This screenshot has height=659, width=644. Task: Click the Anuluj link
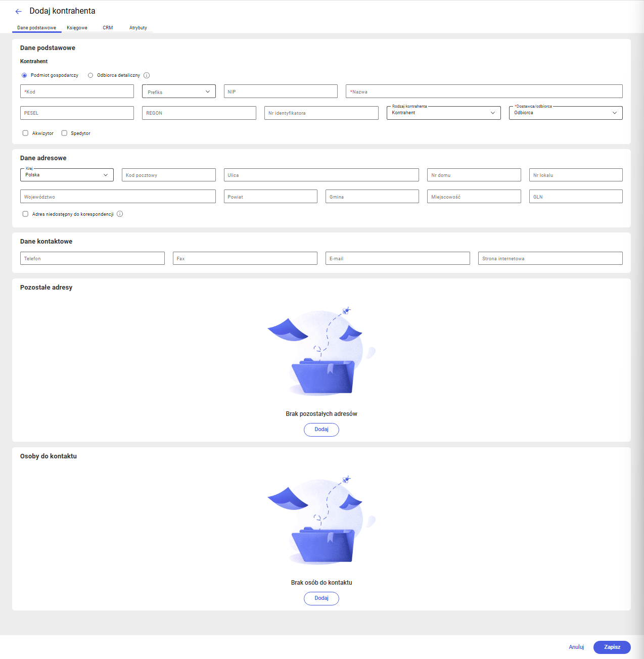pos(576,647)
